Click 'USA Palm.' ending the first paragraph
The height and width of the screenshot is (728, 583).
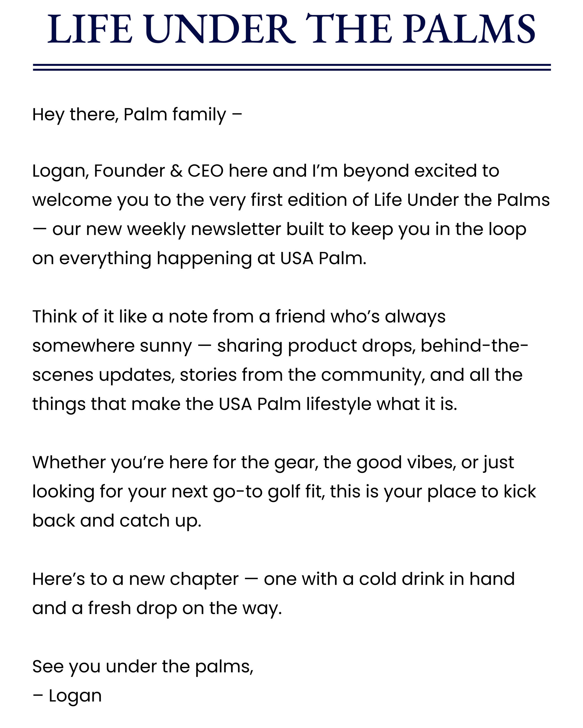(323, 258)
